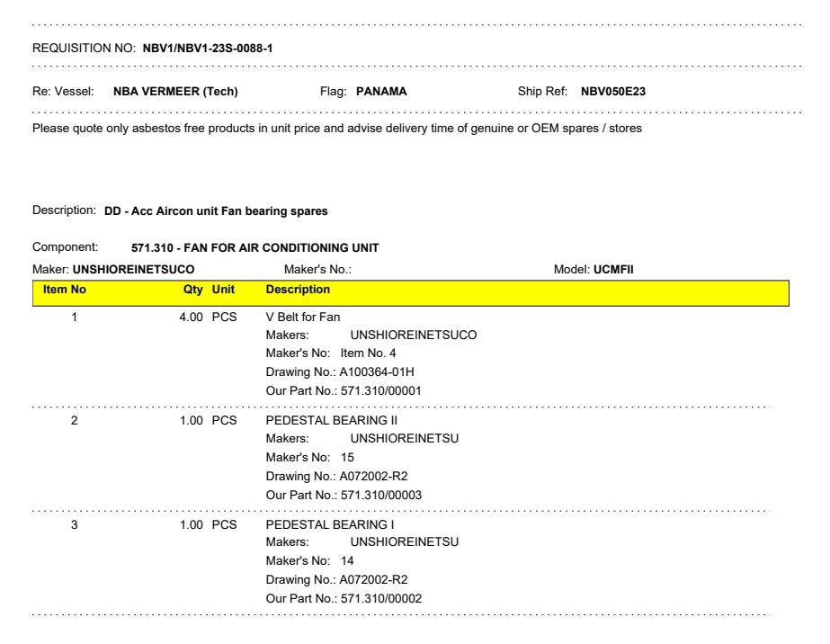Viewport: 830px width, 644px height.
Task: Select the vessel name NBA VERMEER (Tech)
Action: coord(175,91)
